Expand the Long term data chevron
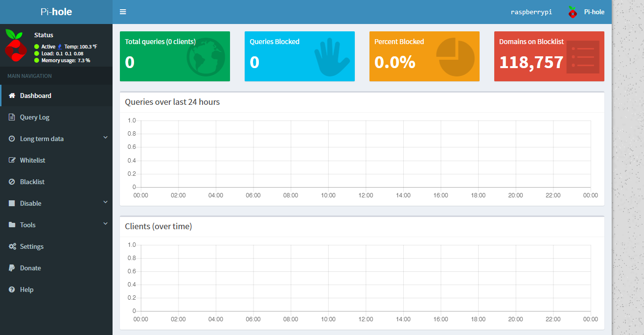 point(105,138)
